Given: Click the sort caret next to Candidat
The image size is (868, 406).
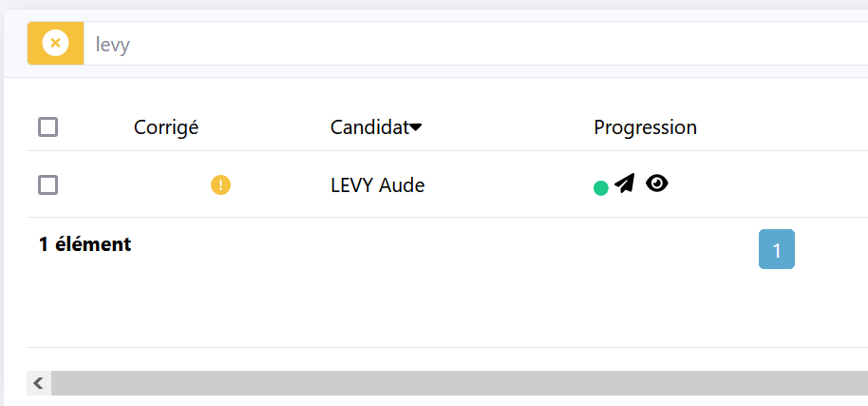Looking at the screenshot, I should click(416, 128).
